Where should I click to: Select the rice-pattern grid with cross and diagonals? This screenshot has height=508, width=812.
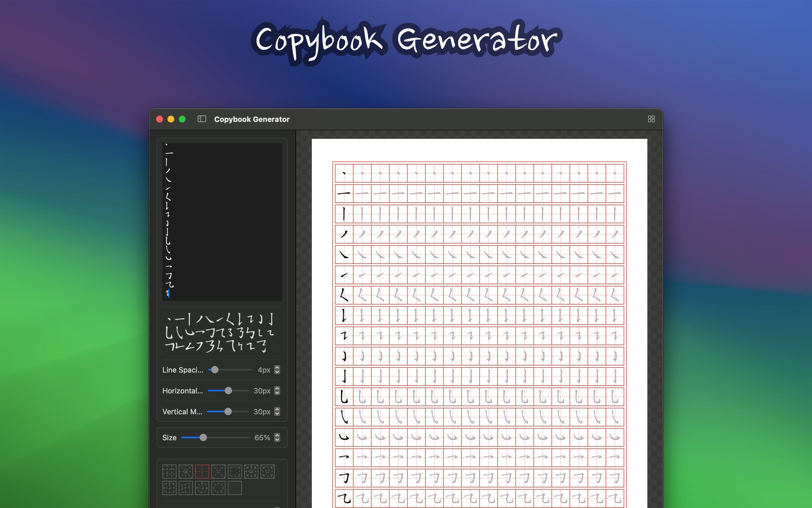click(186, 471)
